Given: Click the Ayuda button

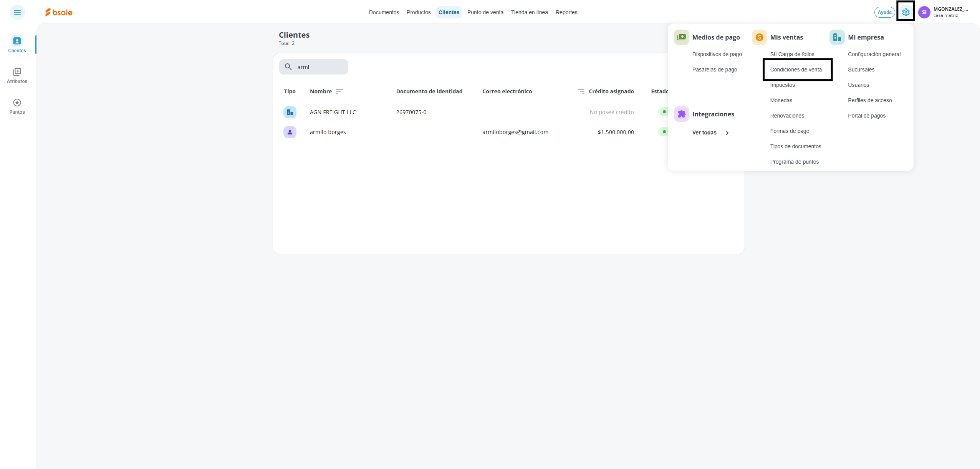Looking at the screenshot, I should pos(884,12).
